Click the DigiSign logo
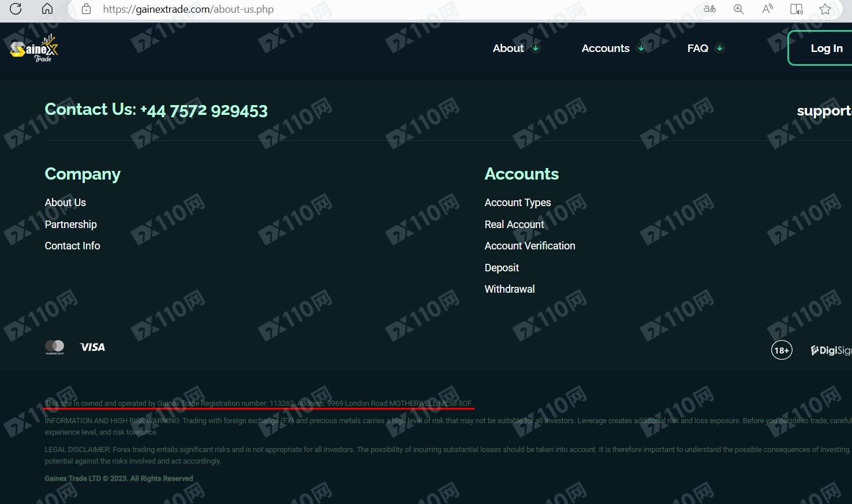852x504 pixels. coord(831,350)
